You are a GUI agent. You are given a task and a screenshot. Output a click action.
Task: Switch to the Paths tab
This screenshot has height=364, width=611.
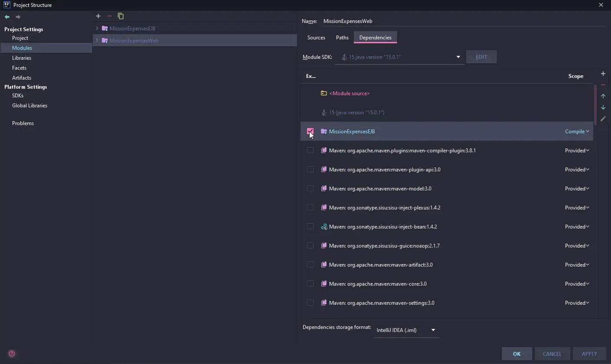342,38
